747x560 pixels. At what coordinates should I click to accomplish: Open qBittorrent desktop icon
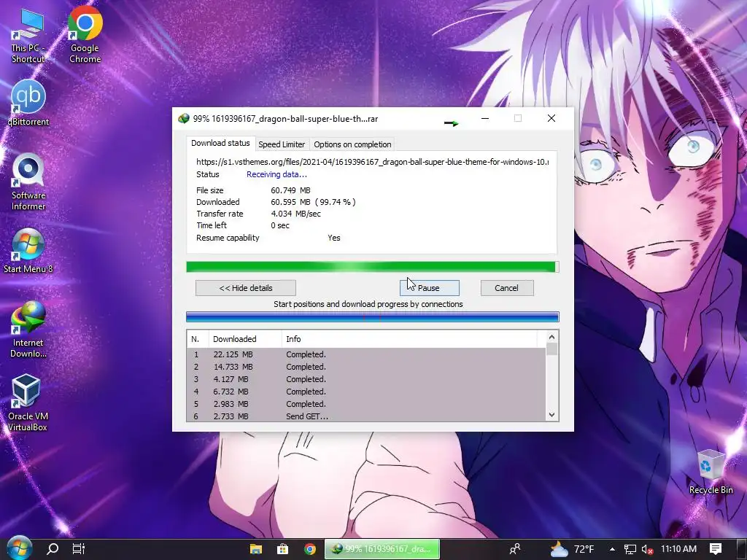28,103
